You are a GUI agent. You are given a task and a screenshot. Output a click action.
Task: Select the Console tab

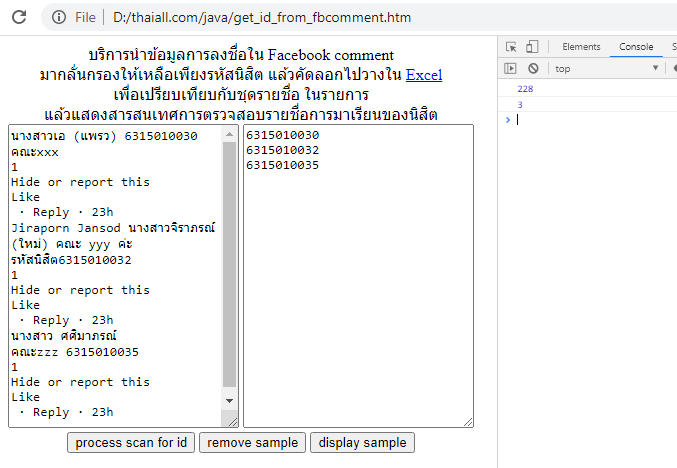click(636, 47)
